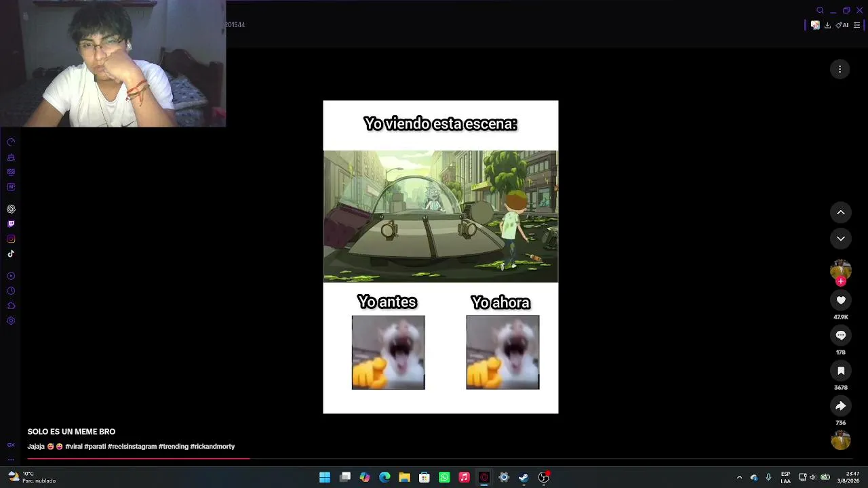Like the video with the heart icon
Image resolution: width=868 pixels, height=488 pixels.
tap(841, 300)
